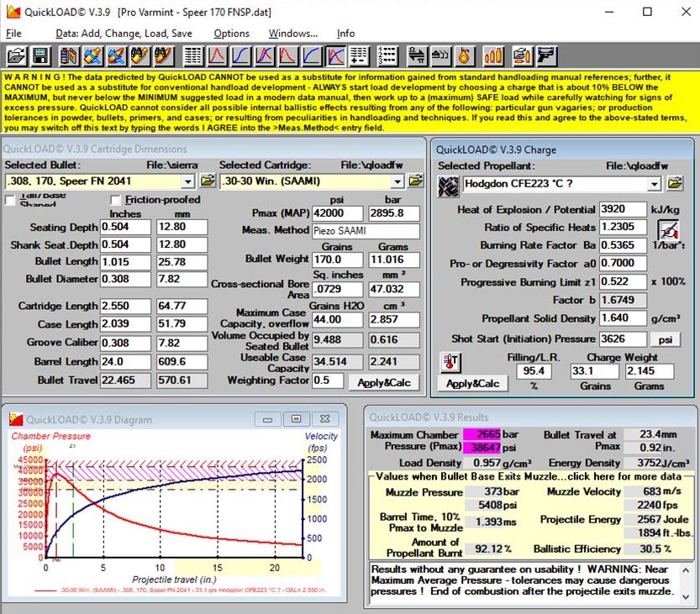Viewport: 700px width, 614px height.
Task: Click the first red pressure curve icon
Action: (217, 56)
